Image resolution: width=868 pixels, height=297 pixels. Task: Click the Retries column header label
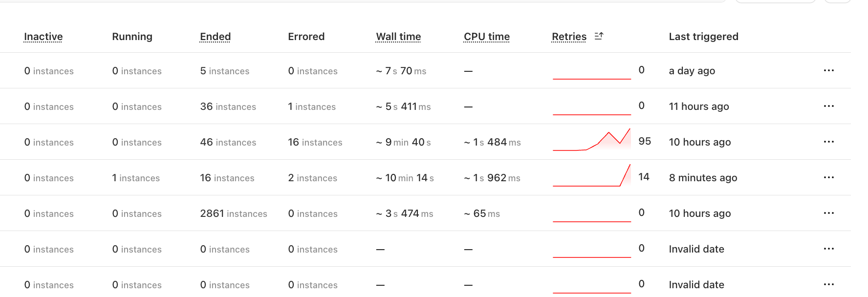[569, 37]
